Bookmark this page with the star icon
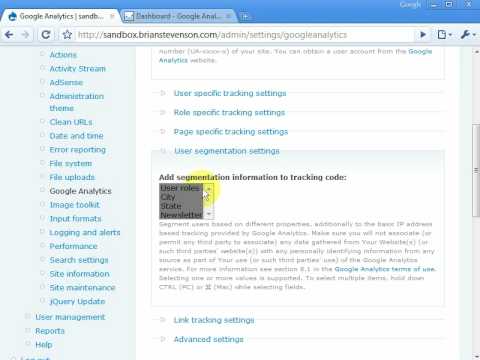The height and width of the screenshot is (360, 480). tap(67, 35)
